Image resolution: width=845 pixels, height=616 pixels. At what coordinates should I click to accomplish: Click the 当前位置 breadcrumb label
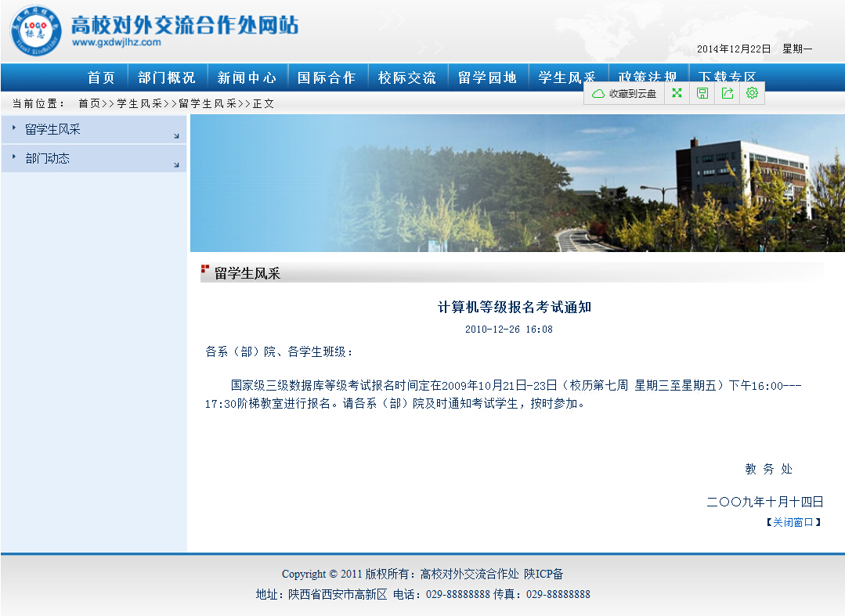(x=38, y=103)
